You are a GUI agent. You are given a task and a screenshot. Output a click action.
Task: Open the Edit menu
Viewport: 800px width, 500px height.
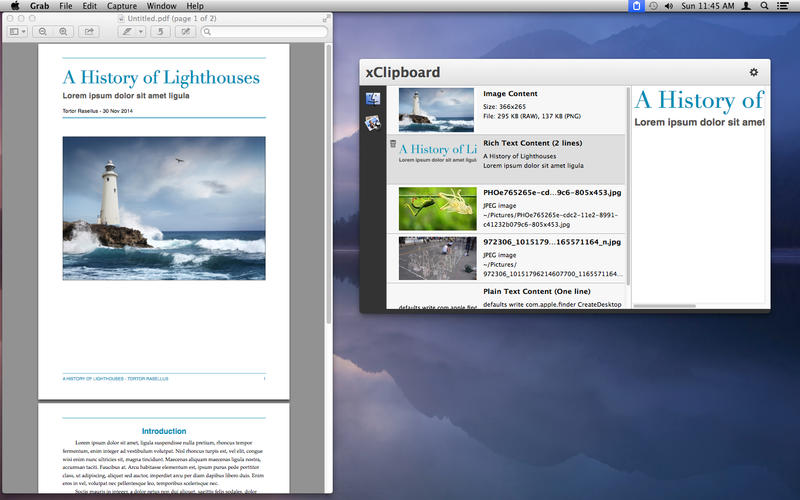90,6
